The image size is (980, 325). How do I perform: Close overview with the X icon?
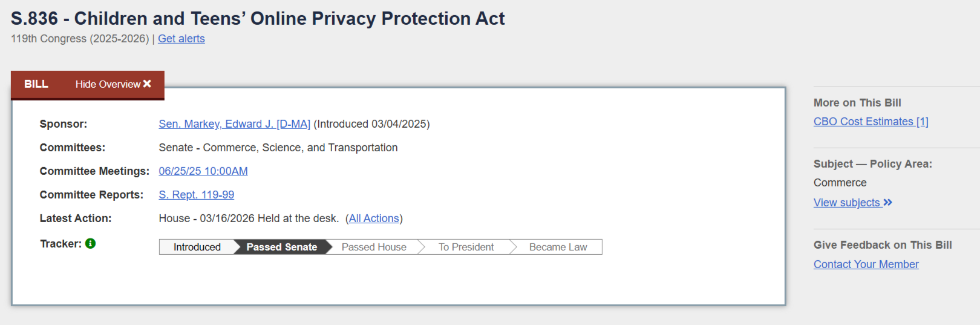(147, 84)
